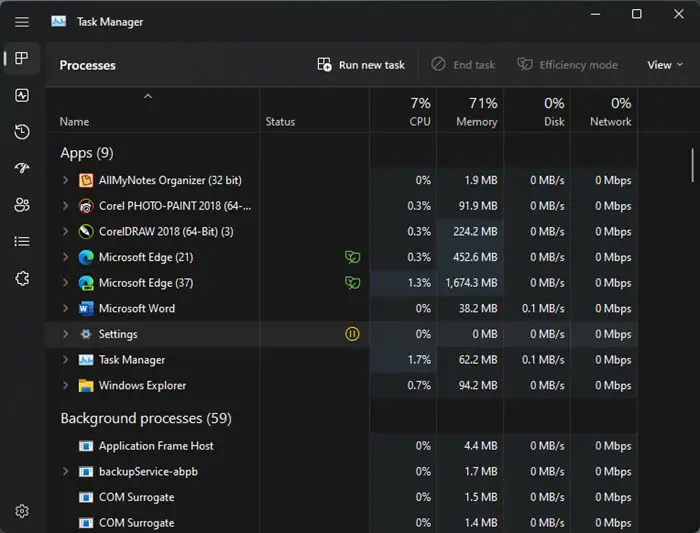The image size is (700, 533).
Task: Click the 224.2 MB memory value
Action: pos(475,232)
